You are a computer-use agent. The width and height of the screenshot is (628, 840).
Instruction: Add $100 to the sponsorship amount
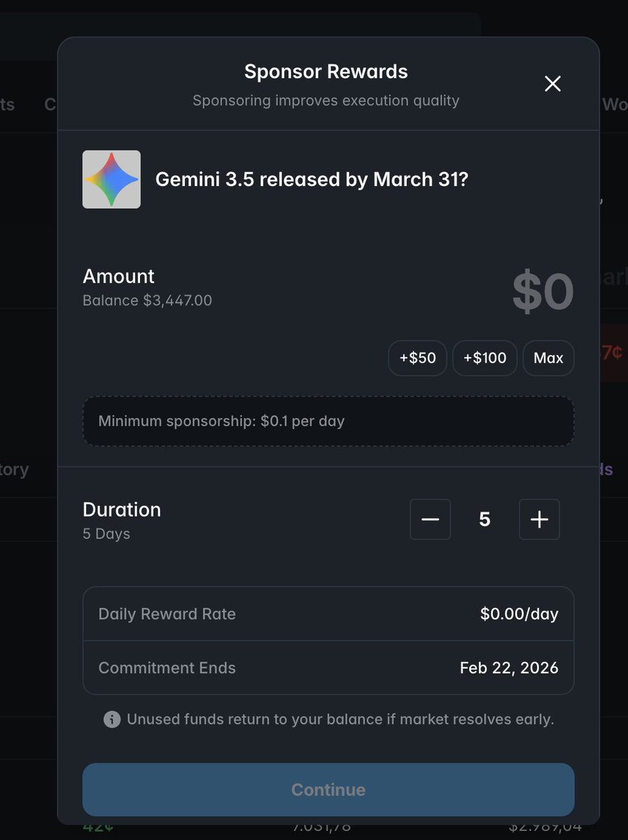[x=484, y=358]
